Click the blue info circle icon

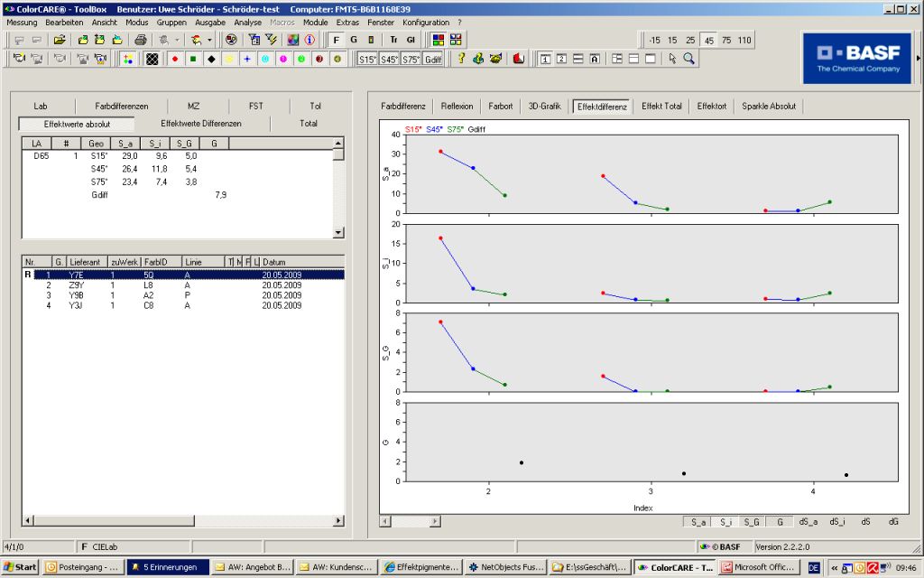pyautogui.click(x=310, y=40)
